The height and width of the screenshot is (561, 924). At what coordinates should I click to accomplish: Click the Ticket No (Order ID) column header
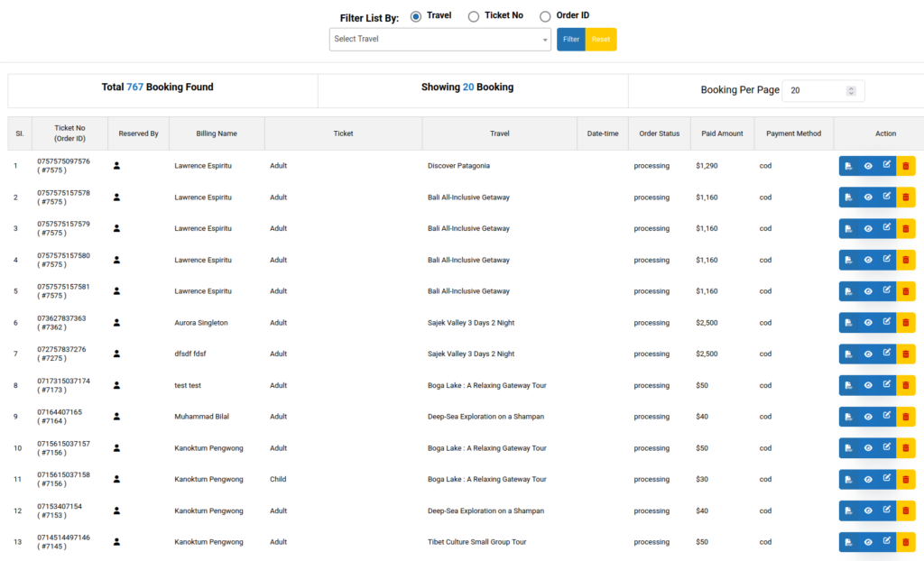69,133
